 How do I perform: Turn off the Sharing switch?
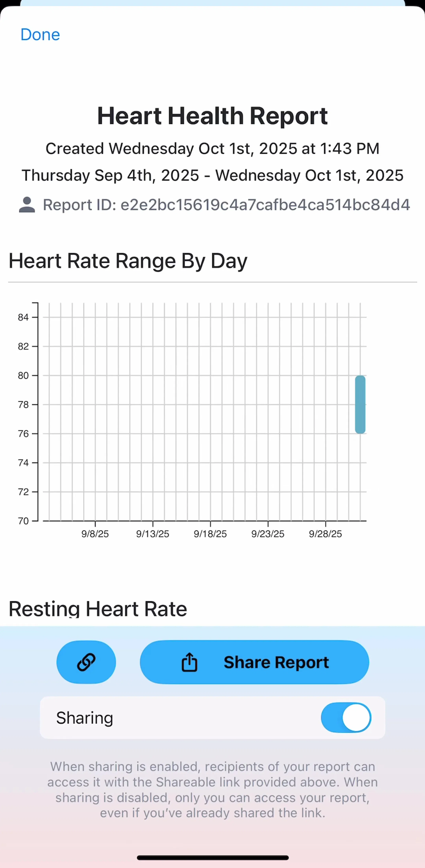tap(346, 717)
